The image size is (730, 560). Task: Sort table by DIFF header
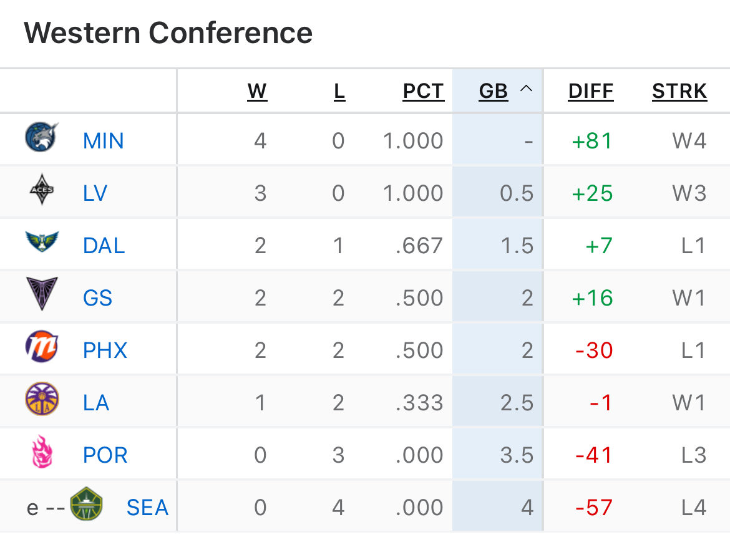pos(590,91)
